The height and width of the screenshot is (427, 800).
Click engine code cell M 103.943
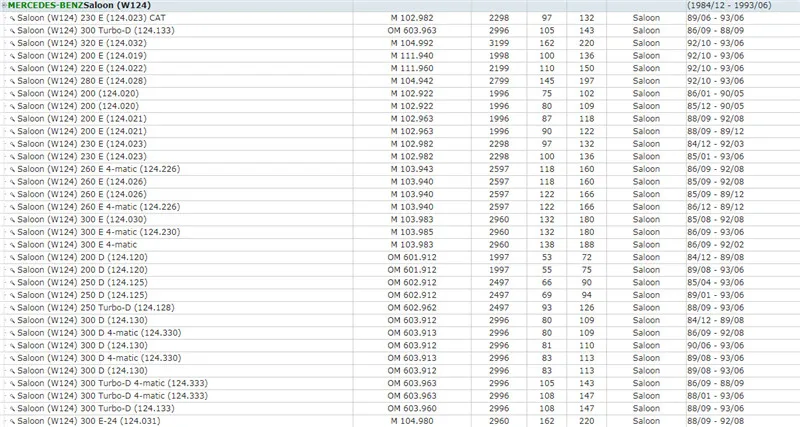pyautogui.click(x=412, y=169)
